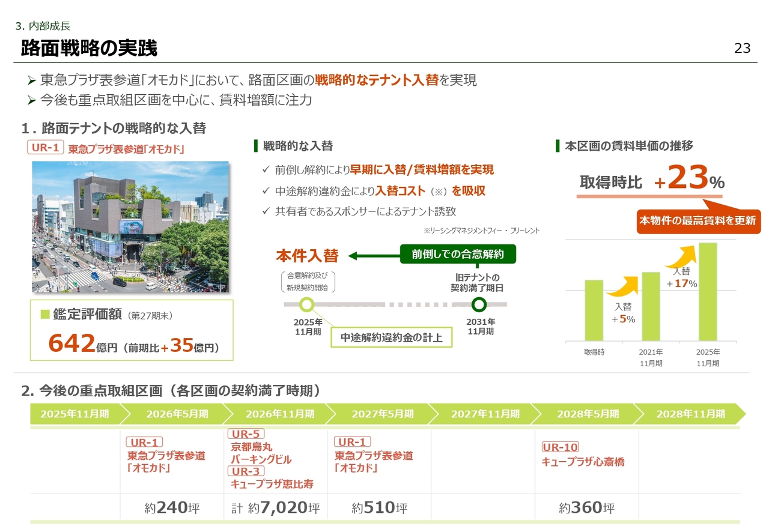Click the 2025年11月期 chevron in the period bar
The image size is (769, 532).
[75, 414]
